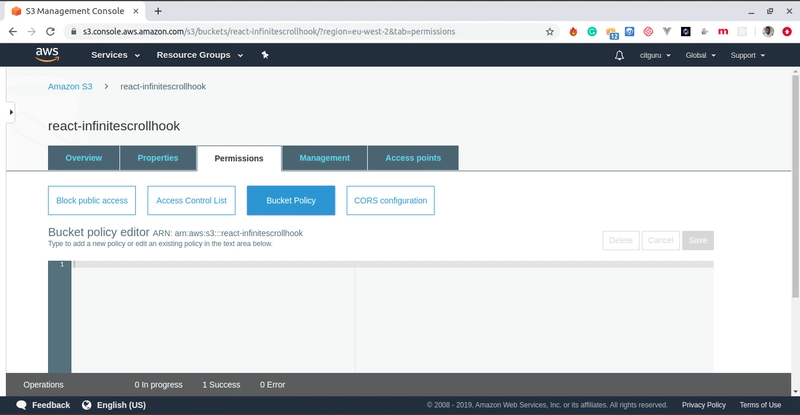Open the Resource Groups dropdown

tap(199, 55)
